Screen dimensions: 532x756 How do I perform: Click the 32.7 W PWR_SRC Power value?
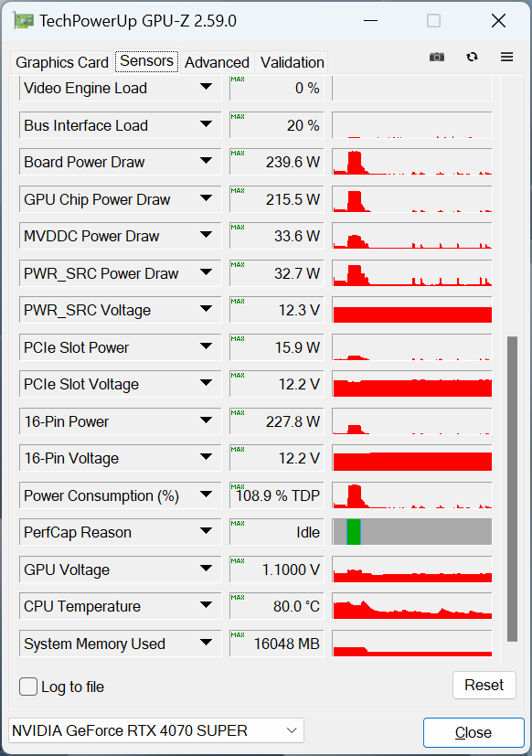(x=277, y=273)
